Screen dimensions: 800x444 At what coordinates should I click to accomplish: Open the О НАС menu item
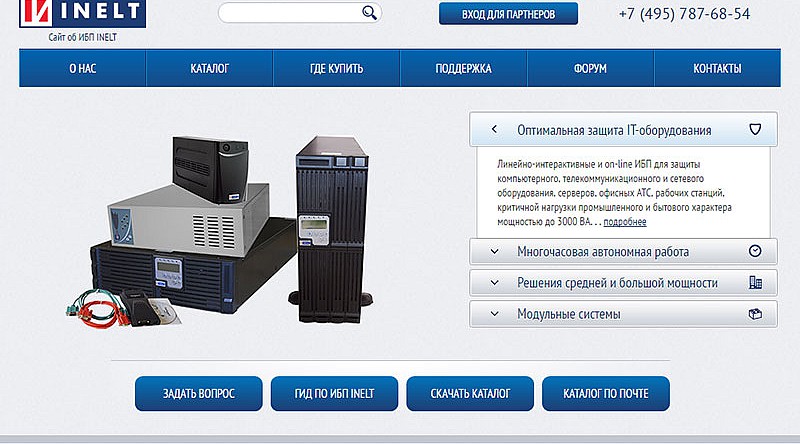tap(83, 69)
